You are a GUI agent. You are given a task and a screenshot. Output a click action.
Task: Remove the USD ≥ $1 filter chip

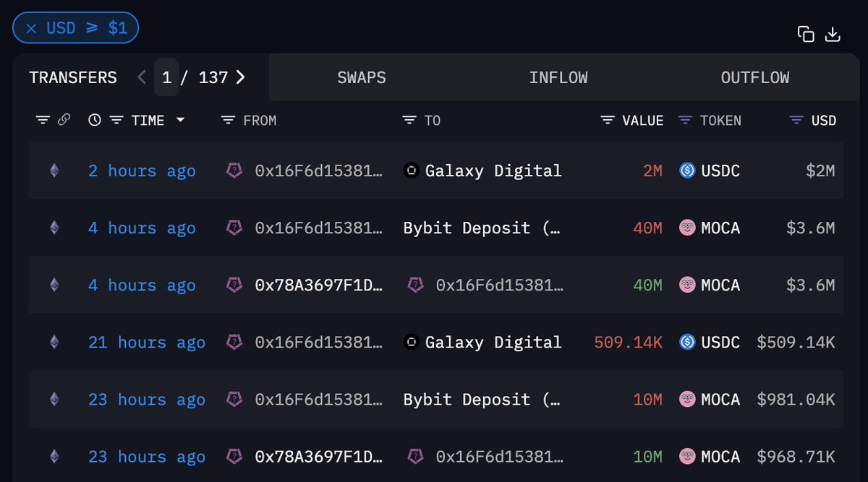click(x=31, y=29)
